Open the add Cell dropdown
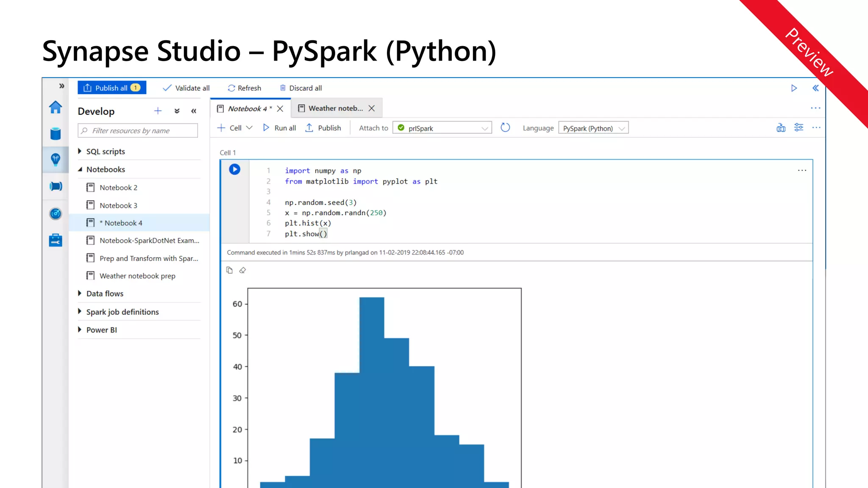This screenshot has width=868, height=488. [x=235, y=128]
